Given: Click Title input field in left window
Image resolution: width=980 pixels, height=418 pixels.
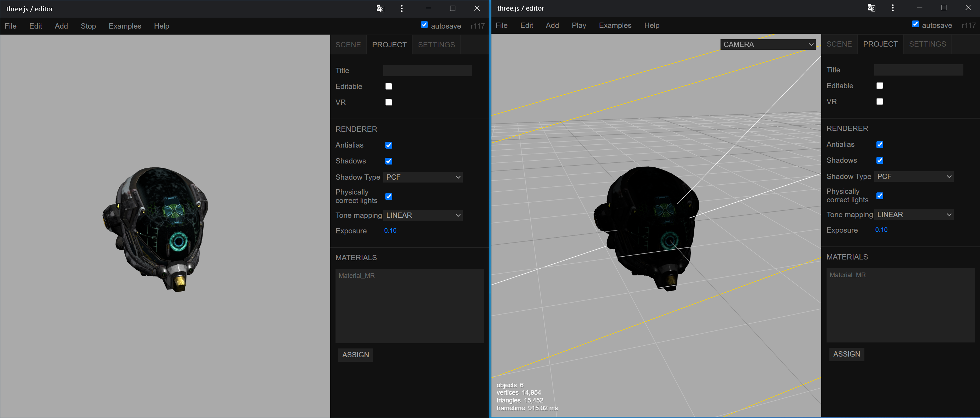Looking at the screenshot, I should tap(428, 70).
